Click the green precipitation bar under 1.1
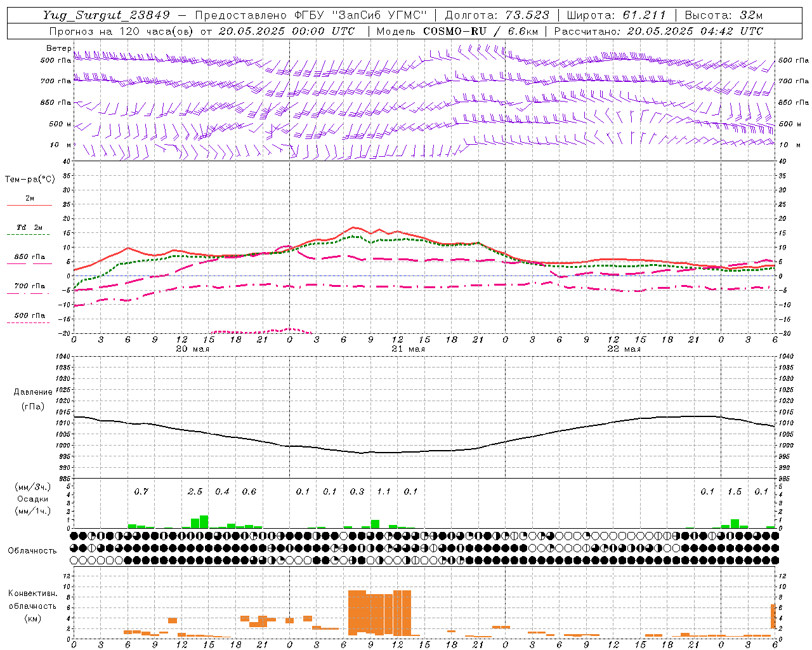 (375, 524)
